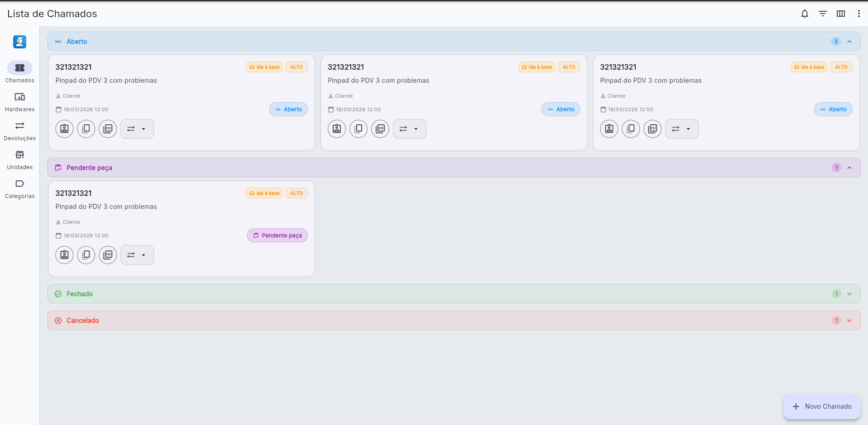Image resolution: width=868 pixels, height=425 pixels.
Task: Click the Pendente peça status chip on card
Action: (277, 236)
